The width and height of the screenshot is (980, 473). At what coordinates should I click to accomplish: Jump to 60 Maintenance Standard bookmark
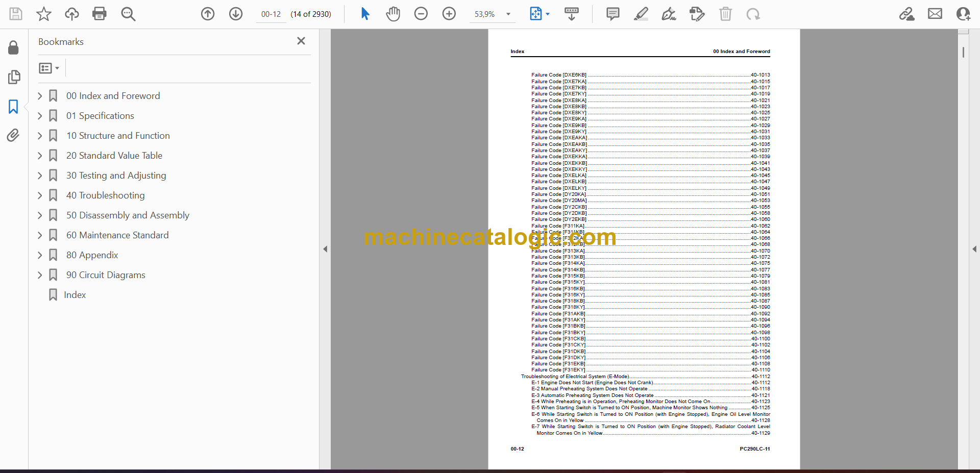(x=117, y=235)
